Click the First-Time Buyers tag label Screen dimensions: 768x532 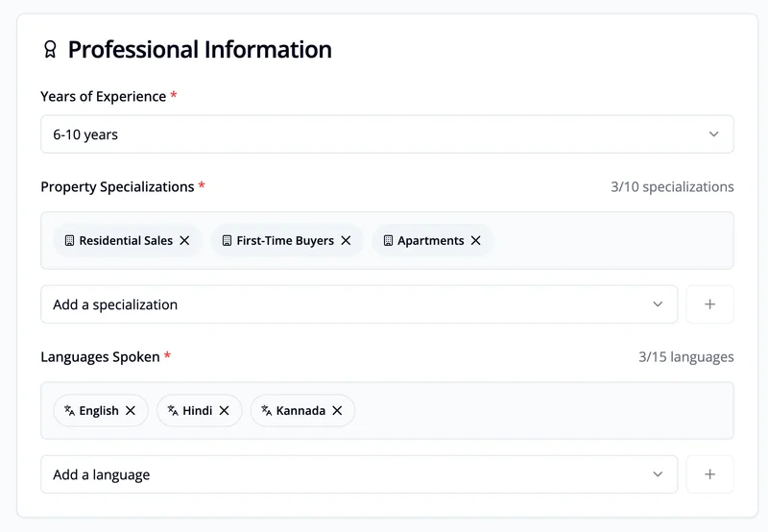[x=285, y=241]
